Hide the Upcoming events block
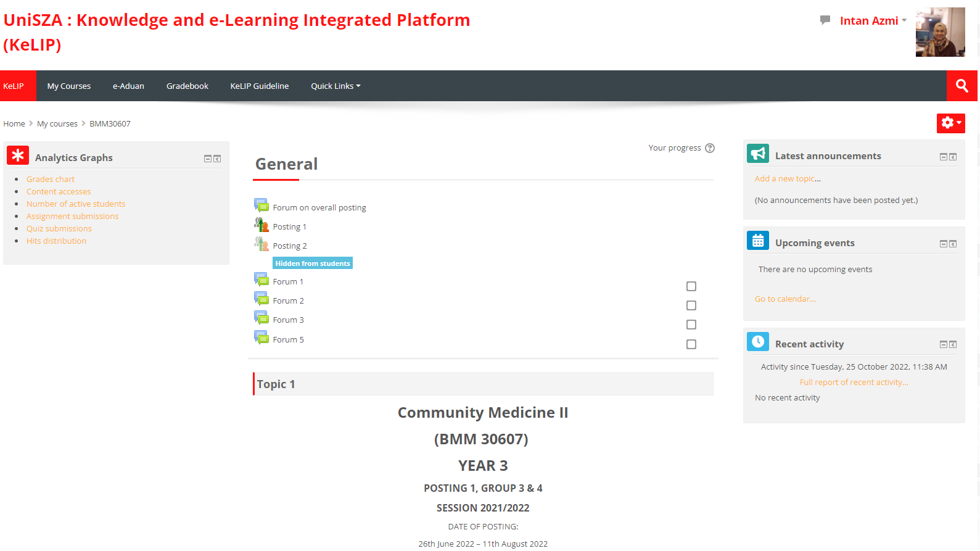 pyautogui.click(x=944, y=244)
